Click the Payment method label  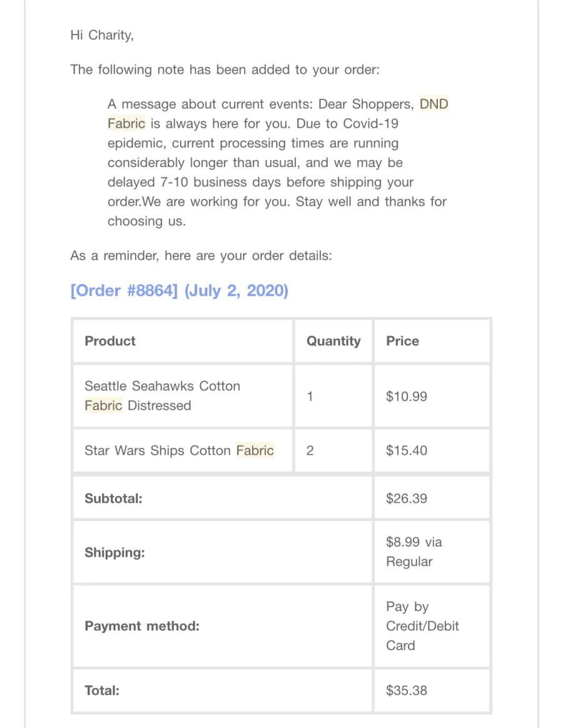click(x=142, y=626)
